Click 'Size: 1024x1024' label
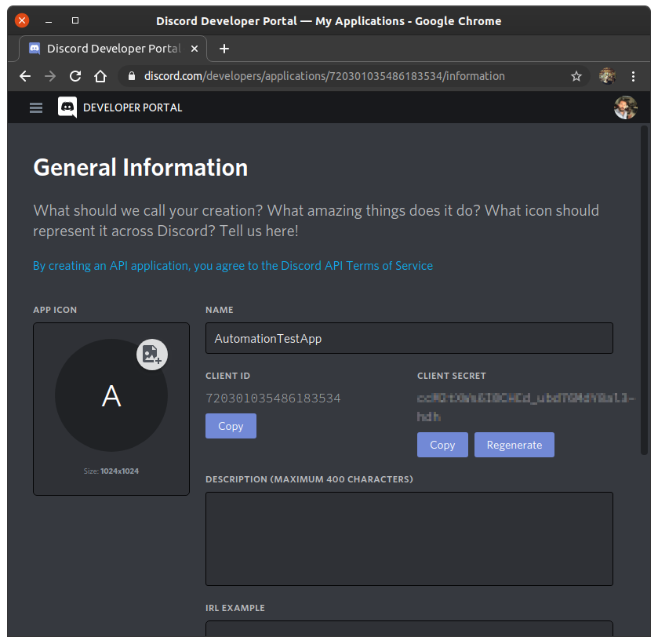658x644 pixels. tap(111, 471)
